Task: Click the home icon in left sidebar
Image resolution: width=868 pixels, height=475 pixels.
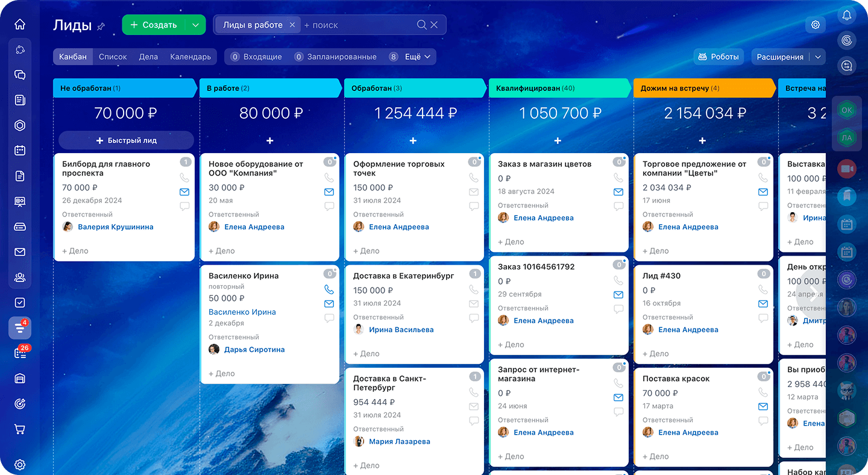Action: [20, 25]
